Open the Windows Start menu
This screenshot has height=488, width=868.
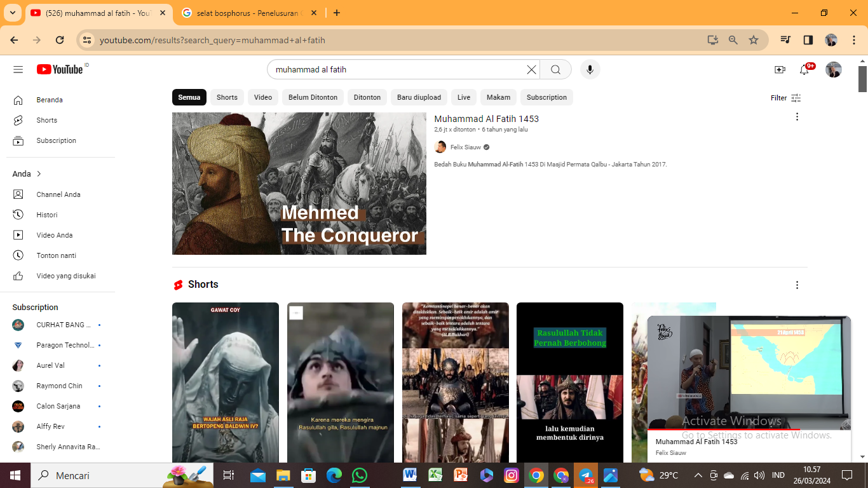(15, 475)
